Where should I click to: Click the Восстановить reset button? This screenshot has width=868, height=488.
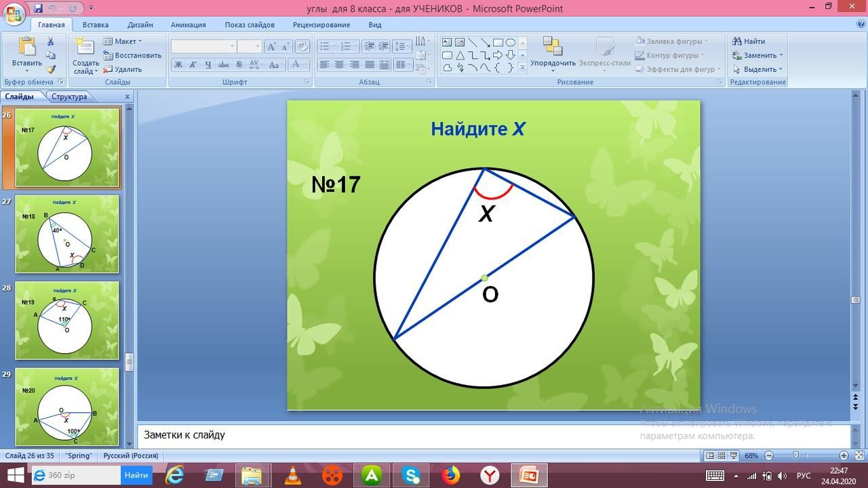coord(132,56)
